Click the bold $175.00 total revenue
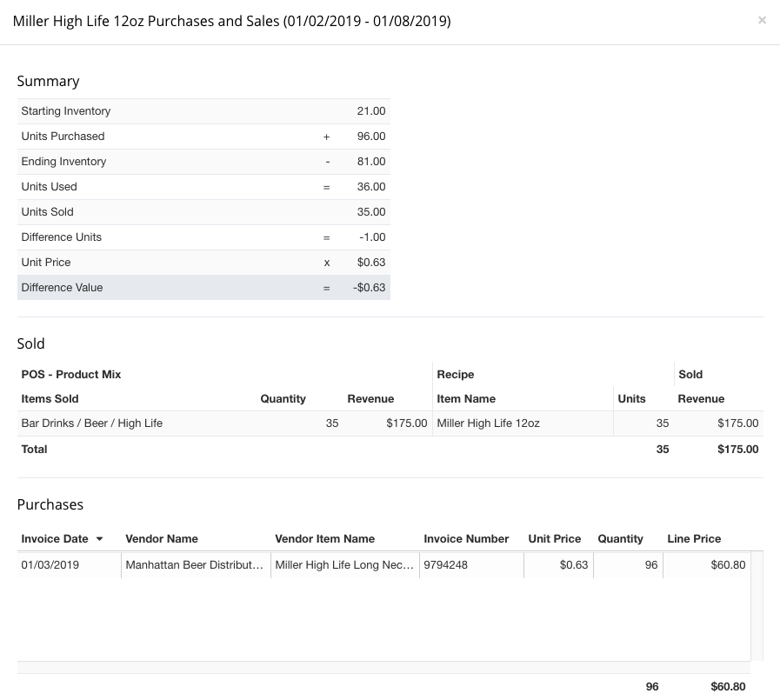 (737, 450)
